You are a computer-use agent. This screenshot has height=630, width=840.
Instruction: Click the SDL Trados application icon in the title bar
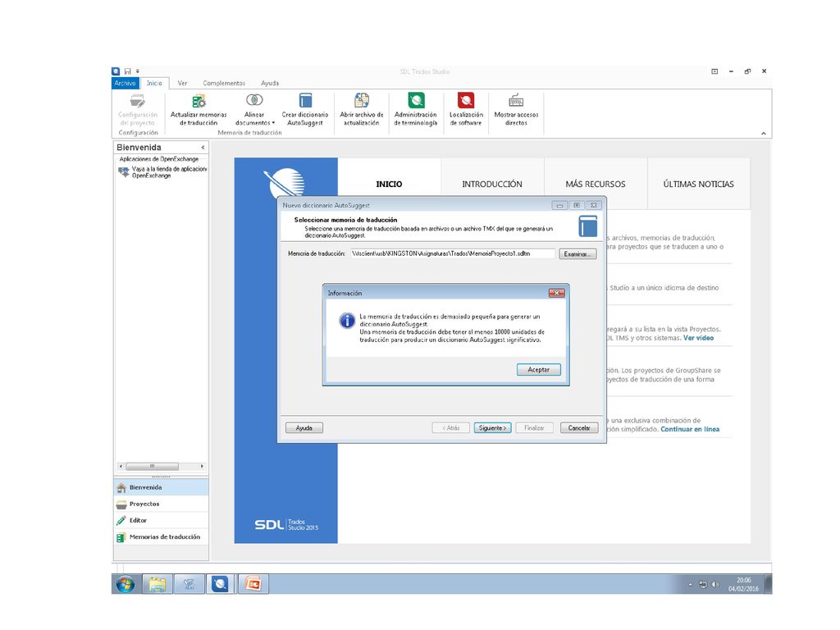(x=116, y=71)
